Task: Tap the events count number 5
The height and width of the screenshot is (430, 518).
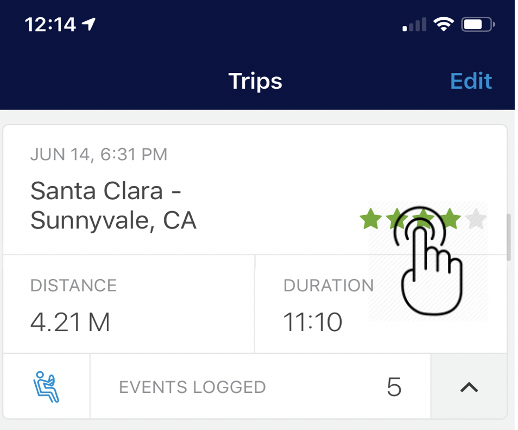Action: 394,387
